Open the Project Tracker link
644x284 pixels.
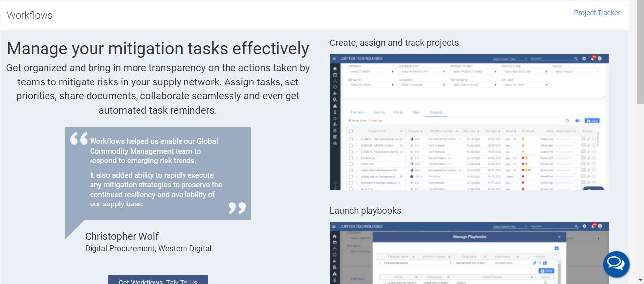[597, 13]
